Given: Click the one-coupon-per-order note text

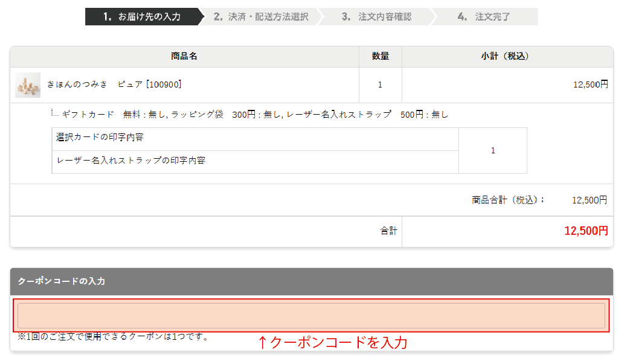Looking at the screenshot, I should pos(114,337).
